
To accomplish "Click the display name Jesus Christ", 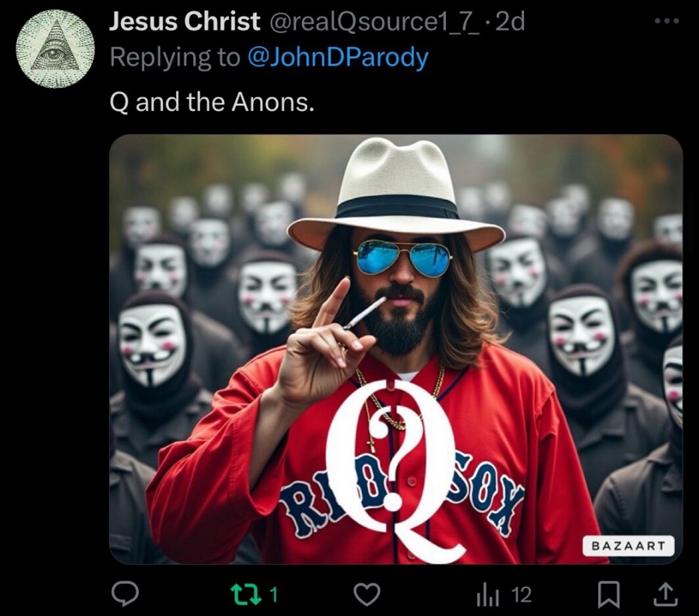I will pyautogui.click(x=184, y=22).
